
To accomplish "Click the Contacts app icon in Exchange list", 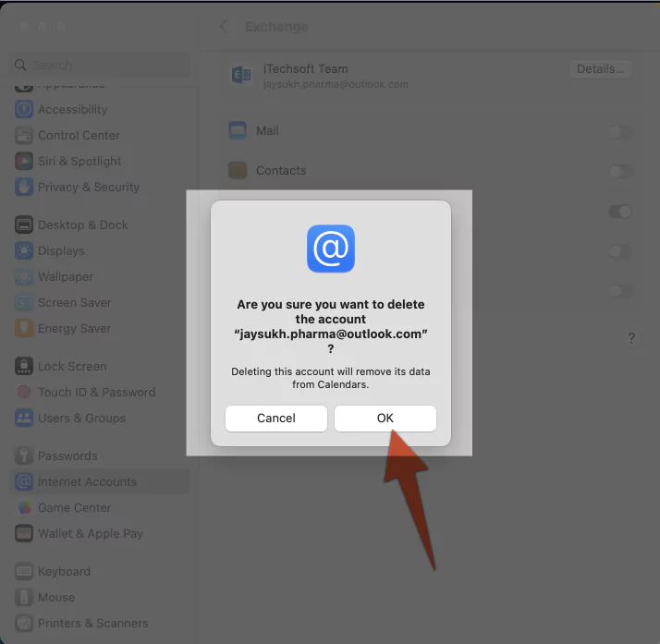I will point(238,170).
